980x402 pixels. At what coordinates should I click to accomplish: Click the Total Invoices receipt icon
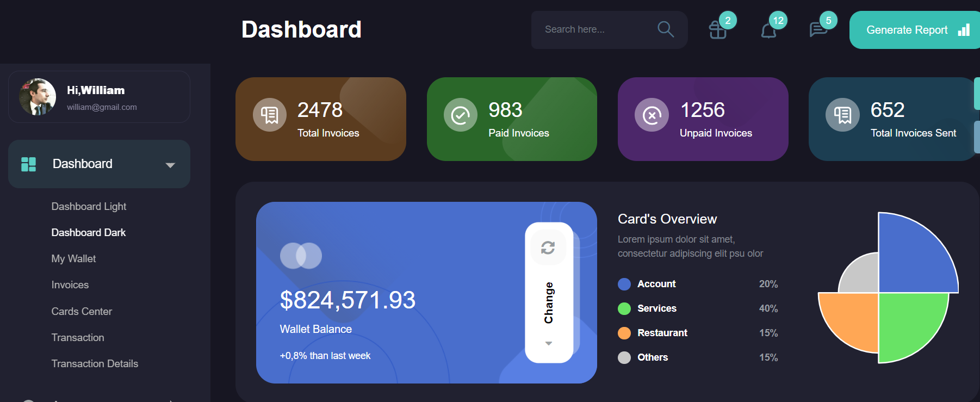(x=270, y=115)
